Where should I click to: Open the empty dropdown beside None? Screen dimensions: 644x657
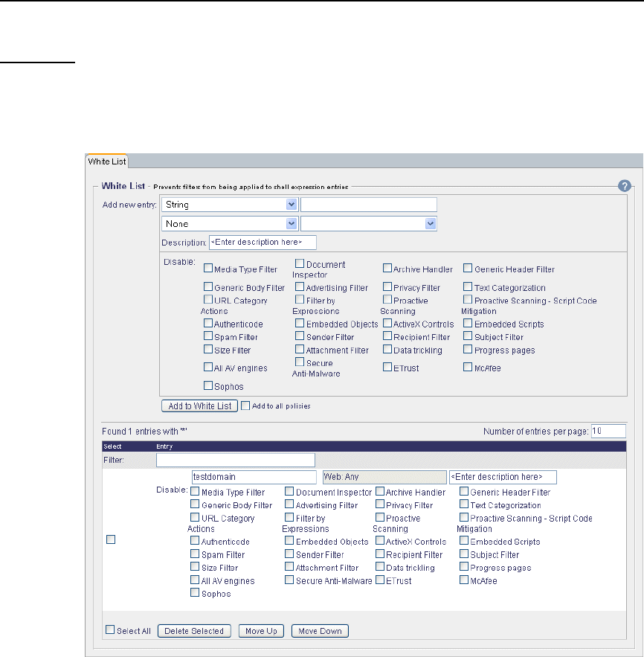(x=369, y=224)
